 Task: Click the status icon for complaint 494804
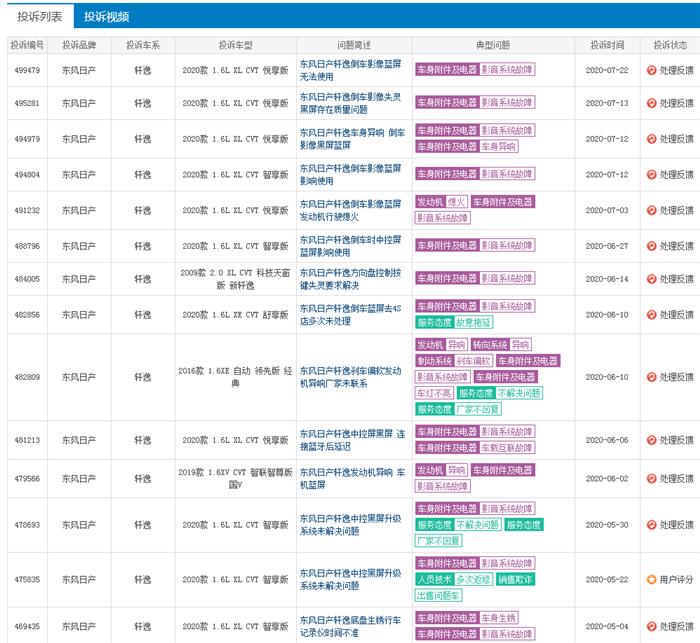(x=651, y=175)
